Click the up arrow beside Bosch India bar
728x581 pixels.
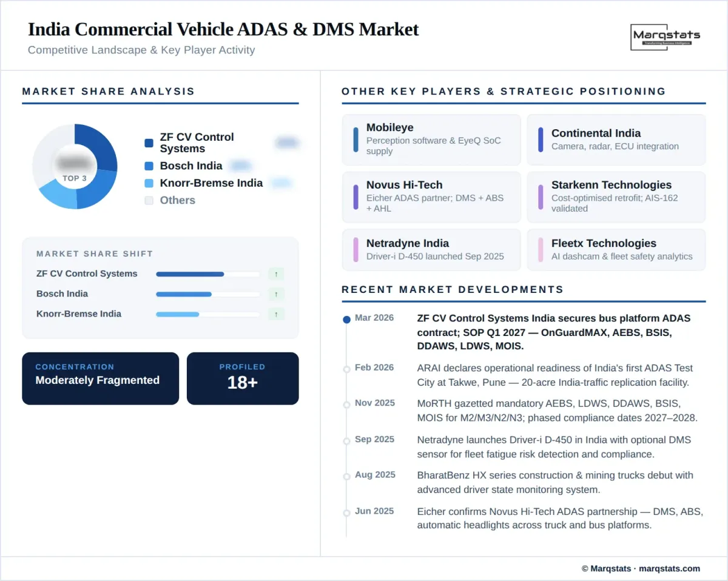276,294
